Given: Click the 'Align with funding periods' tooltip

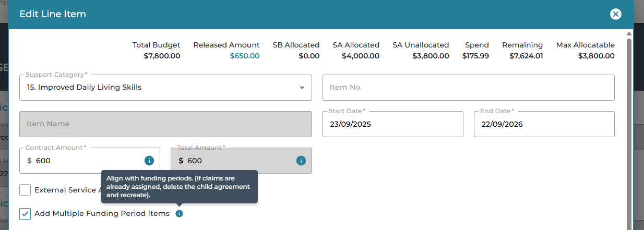Looking at the screenshot, I should click(179, 186).
